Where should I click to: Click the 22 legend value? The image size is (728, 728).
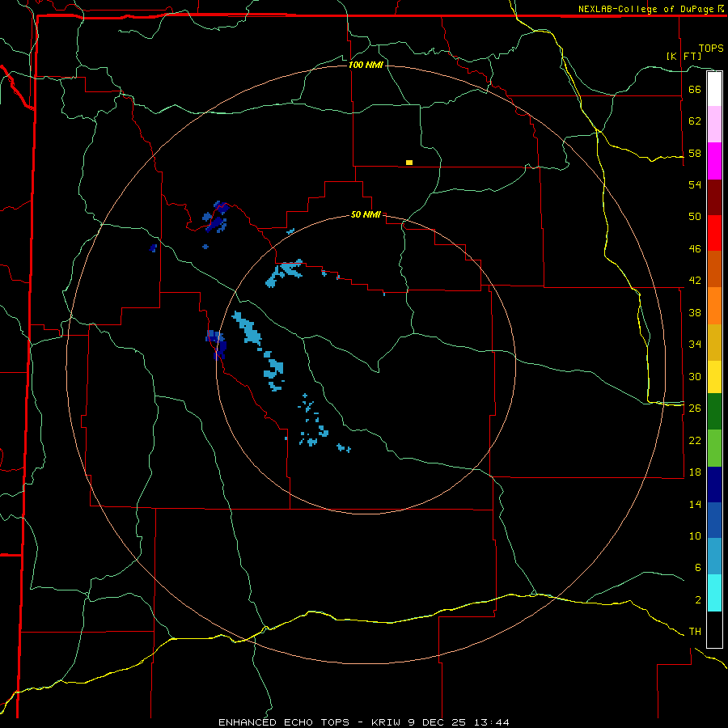coord(695,441)
